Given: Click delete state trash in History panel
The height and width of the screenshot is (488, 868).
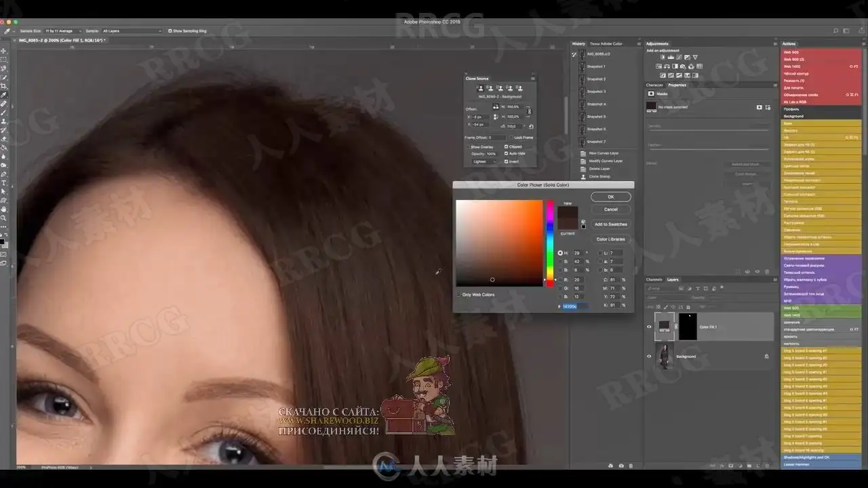Looking at the screenshot, I should [x=631, y=466].
